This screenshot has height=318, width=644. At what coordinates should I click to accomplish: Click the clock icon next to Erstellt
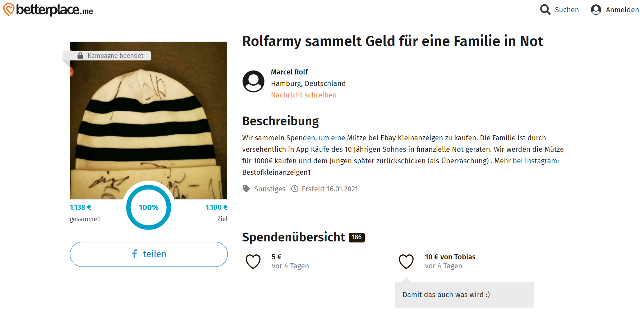pyautogui.click(x=295, y=189)
